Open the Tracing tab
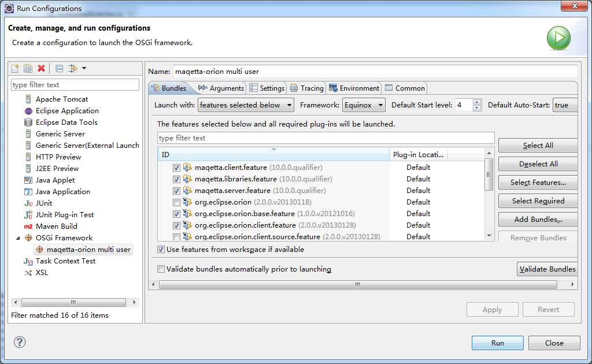This screenshot has height=364, width=592. click(x=306, y=88)
